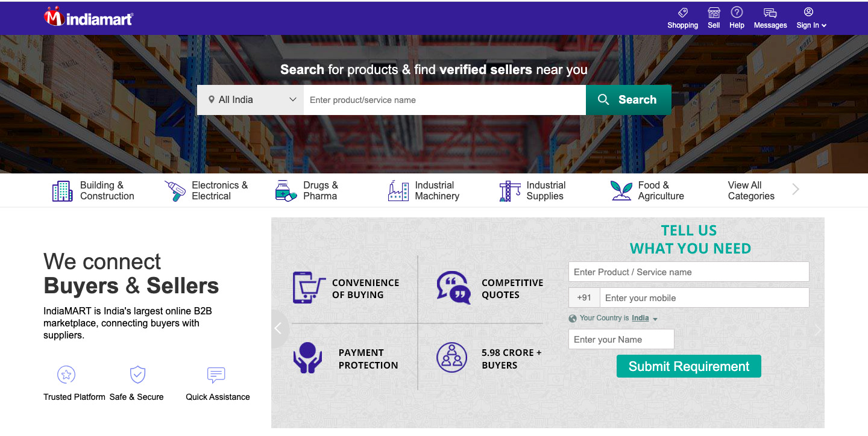This screenshot has height=436, width=868.
Task: Click the Convenience of Buying cart icon
Action: pyautogui.click(x=309, y=287)
